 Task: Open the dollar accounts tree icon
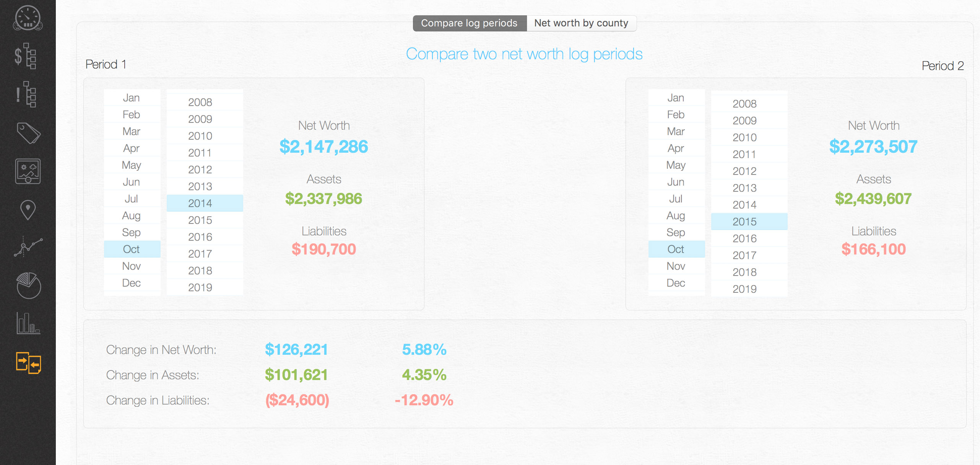pyautogui.click(x=25, y=56)
